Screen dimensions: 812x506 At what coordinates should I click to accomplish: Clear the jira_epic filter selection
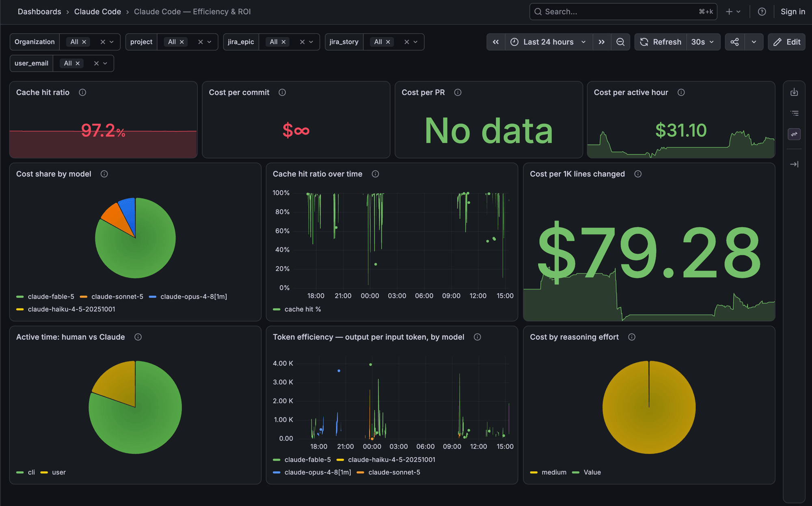coord(302,42)
